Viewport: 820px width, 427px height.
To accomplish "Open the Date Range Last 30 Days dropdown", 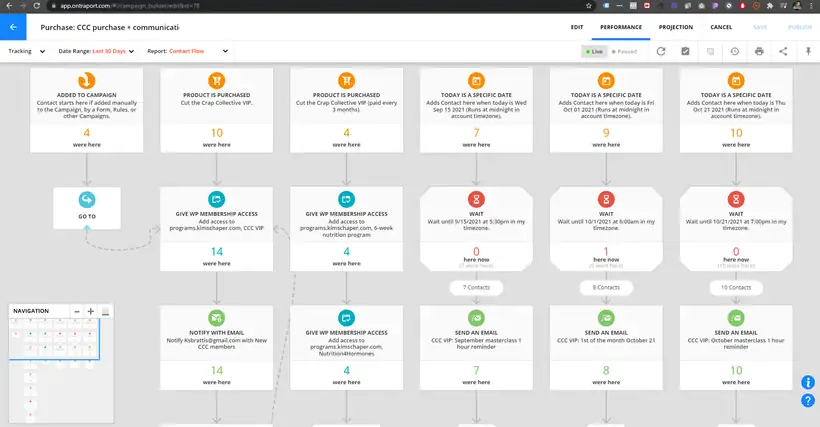I will pyautogui.click(x=96, y=51).
